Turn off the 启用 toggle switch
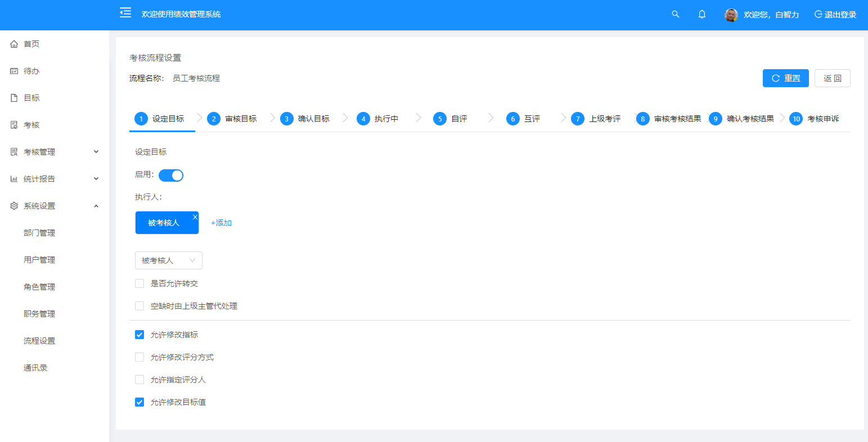The width and height of the screenshot is (868, 442). coord(171,175)
